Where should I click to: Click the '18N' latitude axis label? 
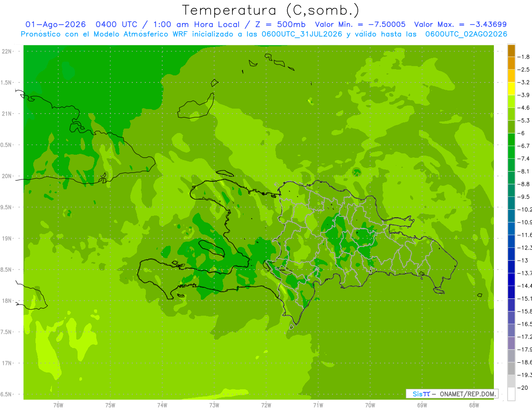[8, 301]
